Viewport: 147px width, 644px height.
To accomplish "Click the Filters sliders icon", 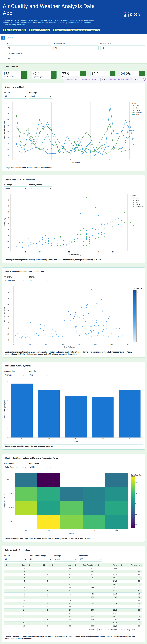I will coord(3,37).
